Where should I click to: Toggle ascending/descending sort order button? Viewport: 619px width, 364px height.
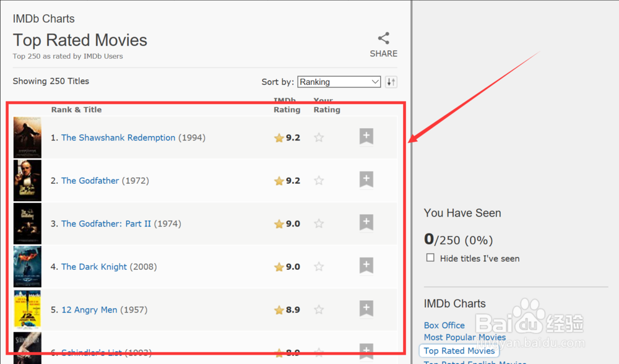tap(391, 82)
